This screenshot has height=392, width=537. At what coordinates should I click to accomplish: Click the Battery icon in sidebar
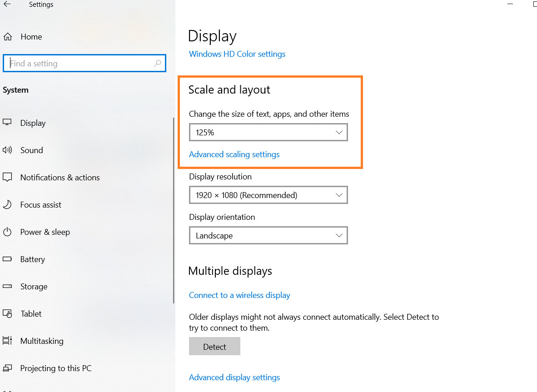pyautogui.click(x=7, y=259)
